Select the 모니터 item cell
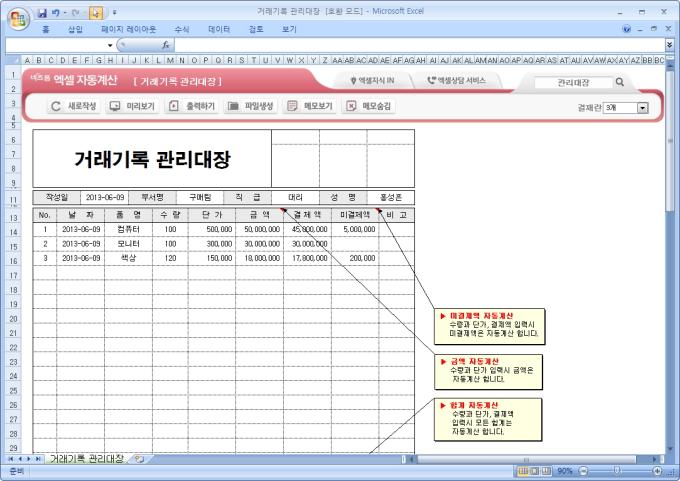Viewport: 680px width, 481px height. [x=128, y=244]
